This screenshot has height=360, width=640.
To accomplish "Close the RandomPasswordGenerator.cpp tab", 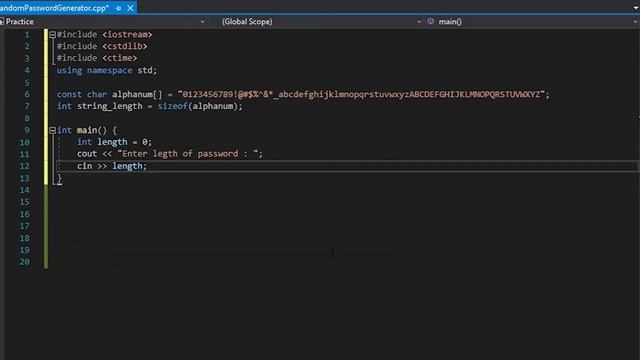I will pyautogui.click(x=130, y=8).
